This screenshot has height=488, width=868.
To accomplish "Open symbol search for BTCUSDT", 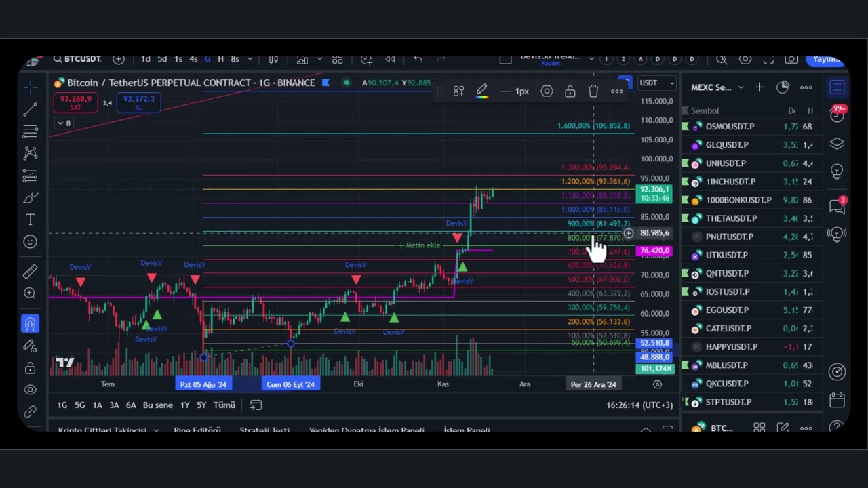I will tap(77, 59).
